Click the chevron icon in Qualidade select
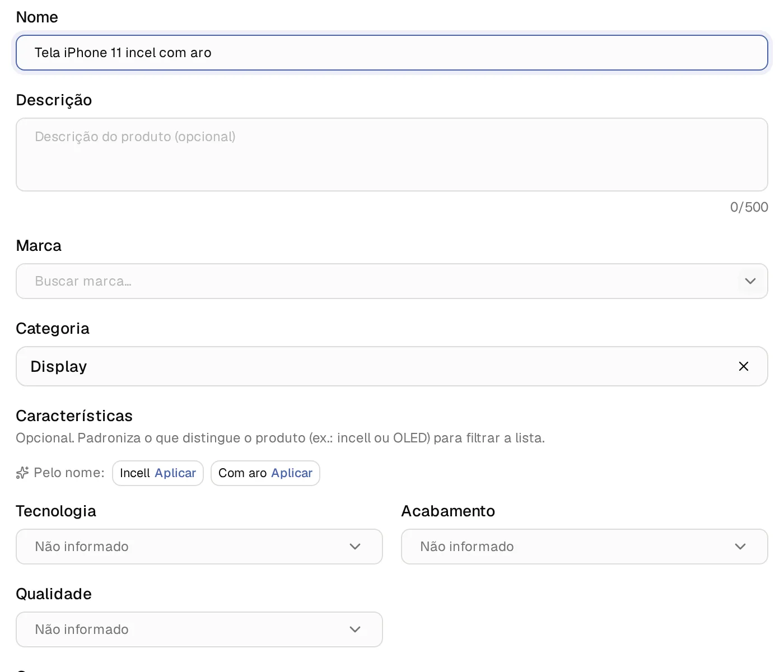 355,629
